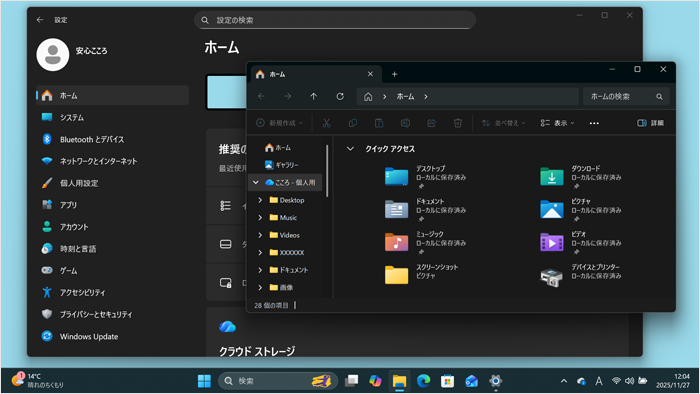The height and width of the screenshot is (394, 700).
Task: Expand the Desktop folder in tree
Action: click(260, 200)
